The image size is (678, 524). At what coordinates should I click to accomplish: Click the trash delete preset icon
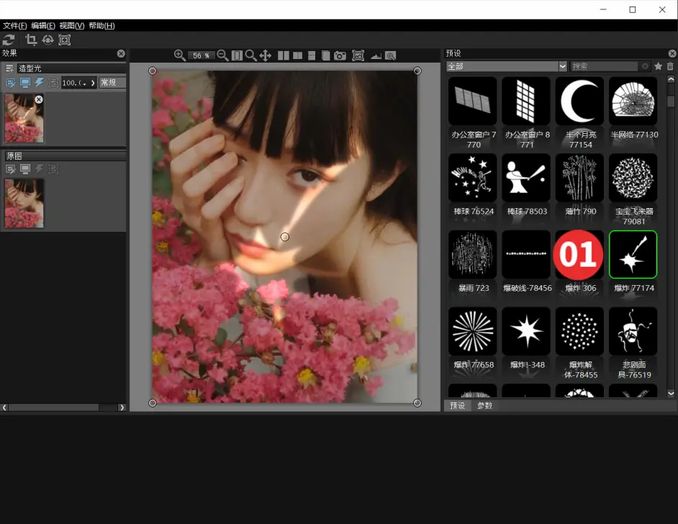tap(670, 66)
